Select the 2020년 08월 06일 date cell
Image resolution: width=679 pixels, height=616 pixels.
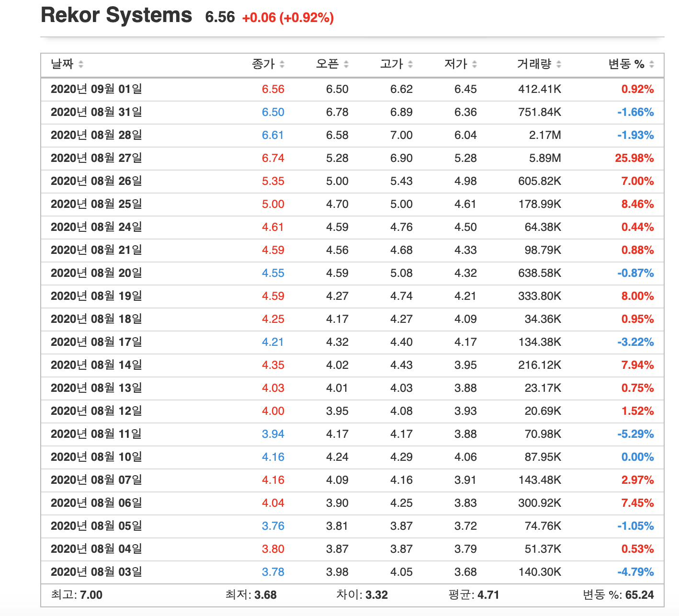[96, 503]
